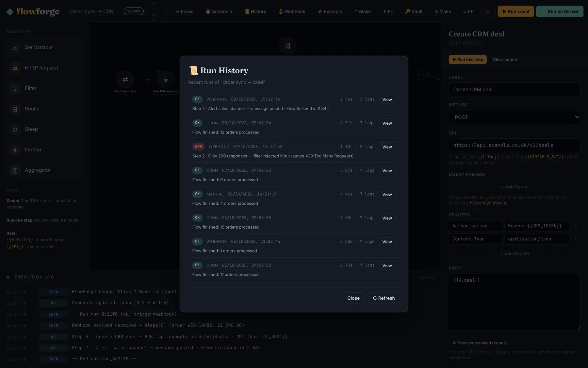Click the Aggregator module icon
The width and height of the screenshot is (588, 368).
(x=15, y=170)
